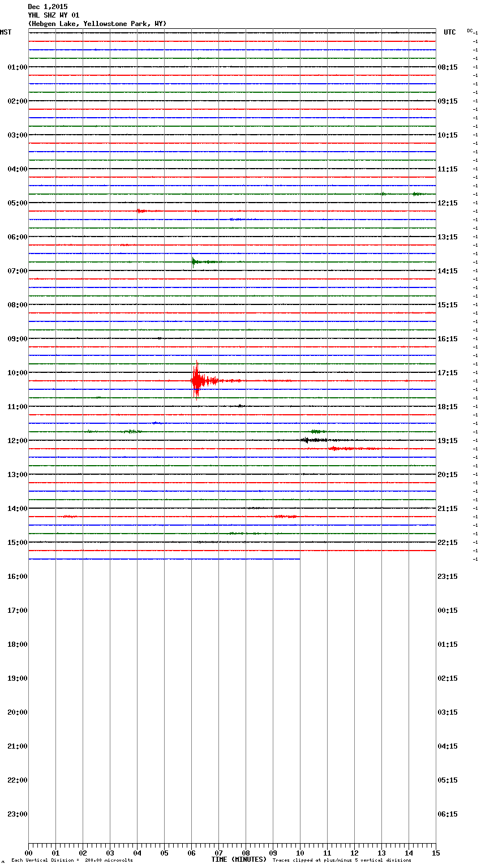
Task: Select the 16:00 MST time label
Action: click(18, 577)
